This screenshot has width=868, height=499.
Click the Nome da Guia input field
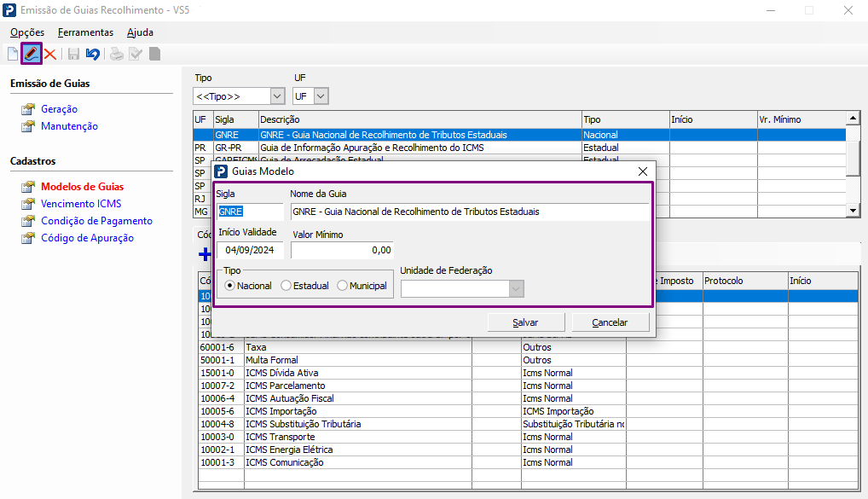470,212
